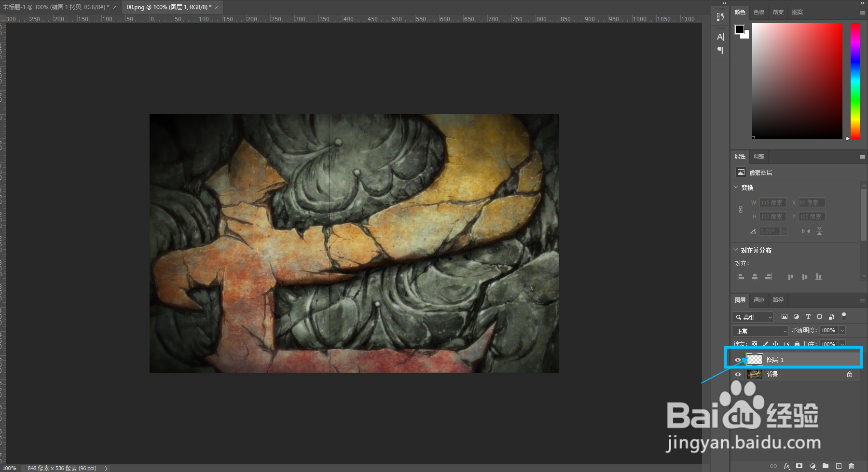Click the 图层 1 layer thumbnail

[755, 360]
